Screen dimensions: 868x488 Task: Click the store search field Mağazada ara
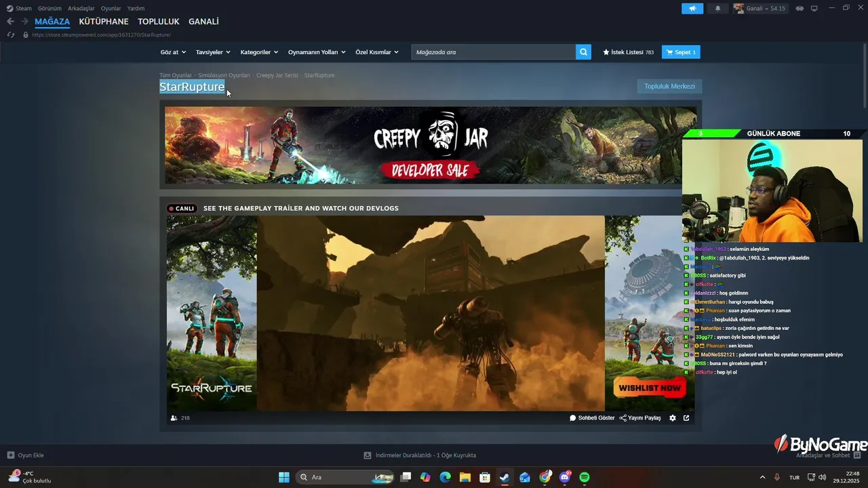(493, 52)
